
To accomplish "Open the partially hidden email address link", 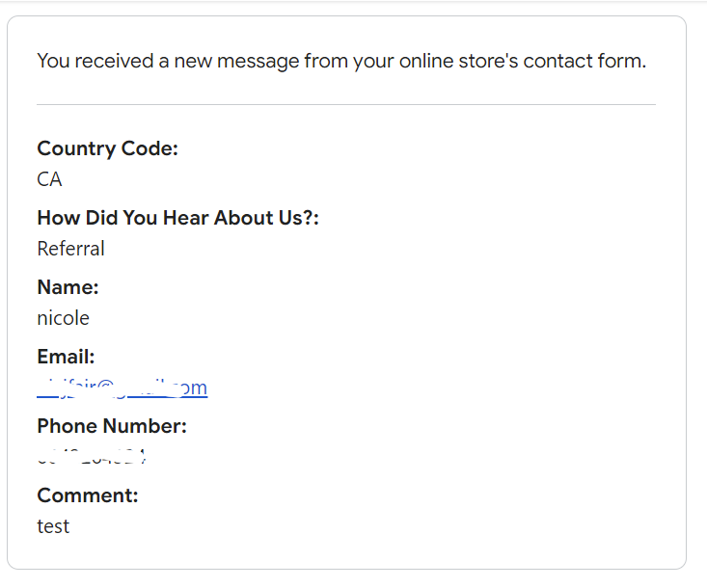I will 122,388.
